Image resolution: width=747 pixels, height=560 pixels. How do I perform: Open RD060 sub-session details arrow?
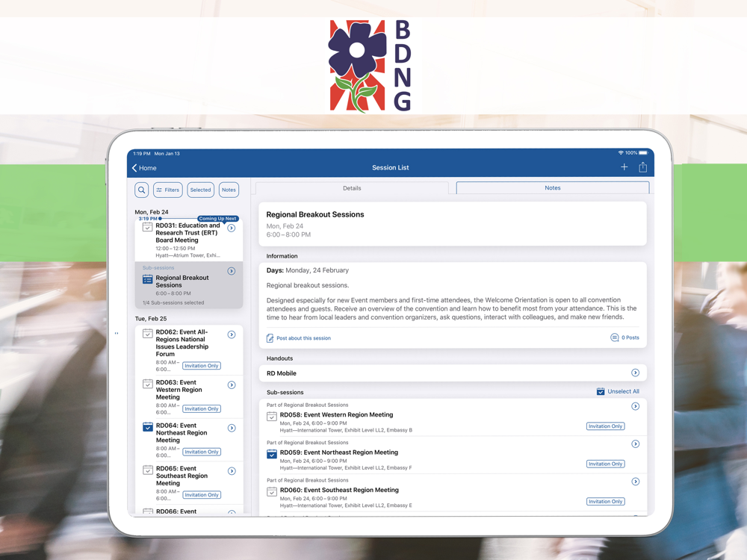[636, 482]
